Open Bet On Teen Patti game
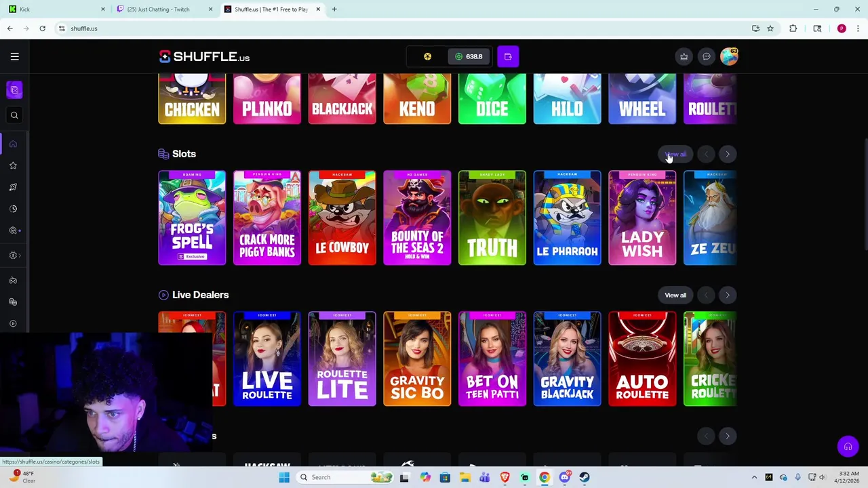This screenshot has width=868, height=488. point(492,359)
